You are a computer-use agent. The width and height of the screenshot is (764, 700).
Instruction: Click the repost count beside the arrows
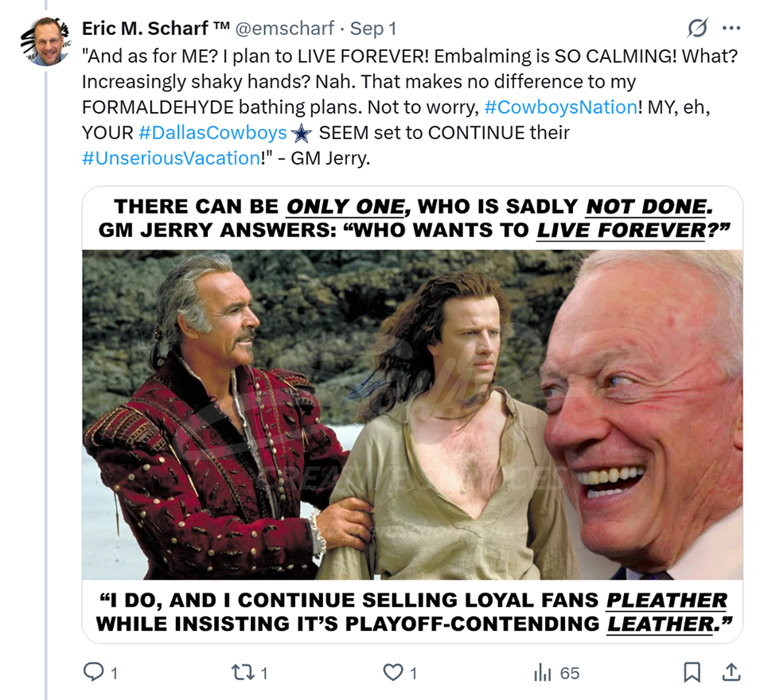click(264, 674)
